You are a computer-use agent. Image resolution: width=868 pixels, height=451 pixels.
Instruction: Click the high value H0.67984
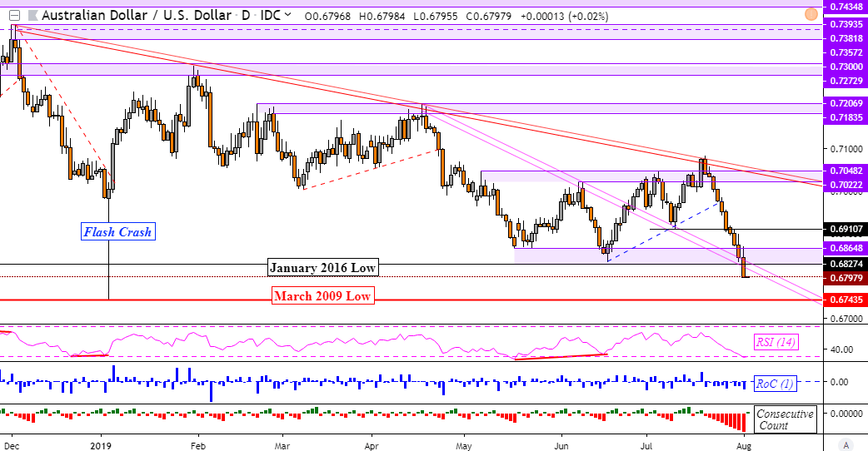(382, 16)
